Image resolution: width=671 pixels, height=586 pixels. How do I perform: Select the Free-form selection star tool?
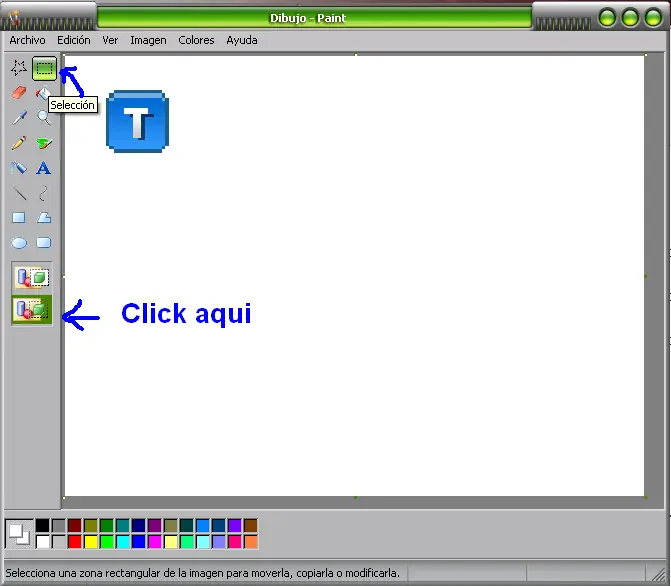coord(19,68)
